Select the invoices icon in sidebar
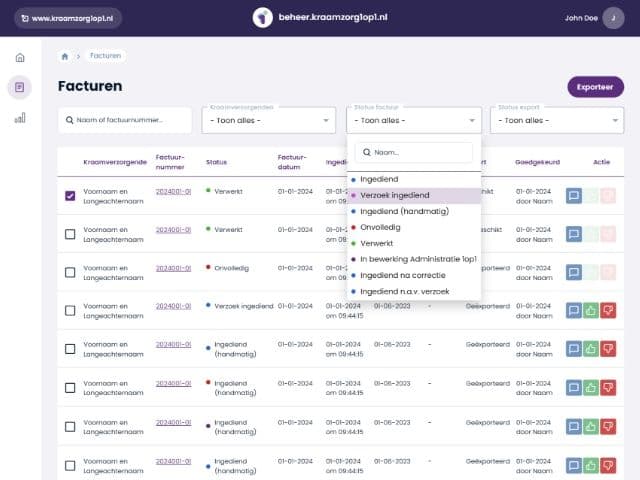Viewport: 640px width, 480px height. 20,88
